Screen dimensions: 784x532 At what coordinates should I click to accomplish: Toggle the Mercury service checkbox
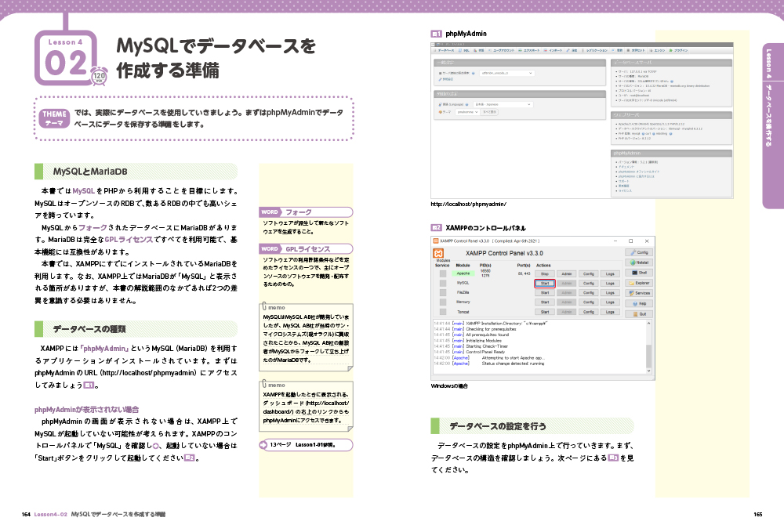[x=442, y=302]
